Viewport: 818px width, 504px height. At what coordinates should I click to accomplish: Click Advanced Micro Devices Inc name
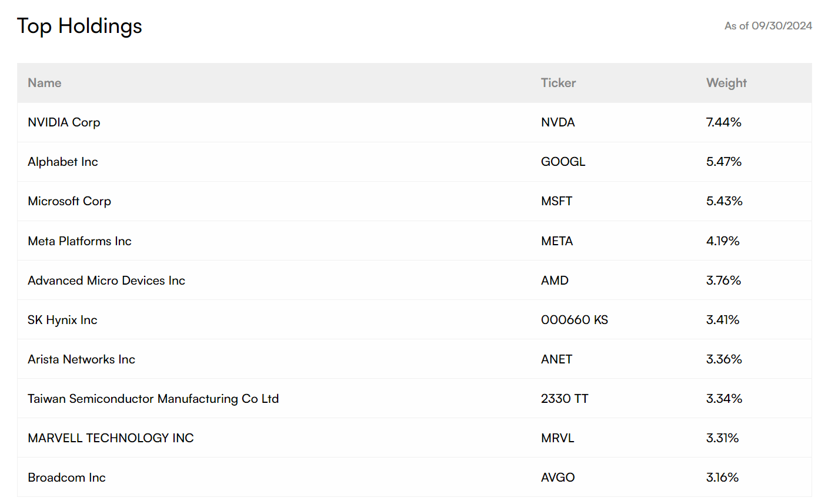[106, 281]
